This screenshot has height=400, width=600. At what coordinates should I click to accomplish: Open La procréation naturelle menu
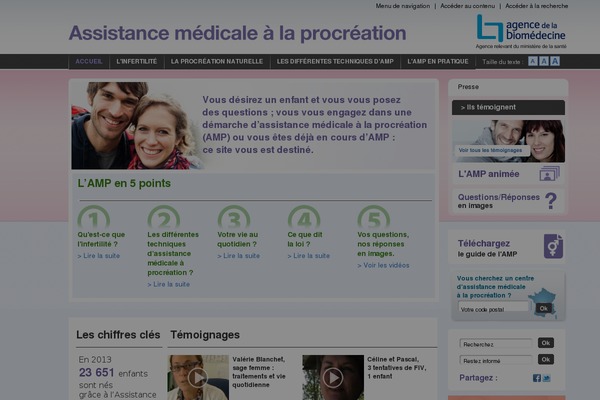(x=217, y=62)
